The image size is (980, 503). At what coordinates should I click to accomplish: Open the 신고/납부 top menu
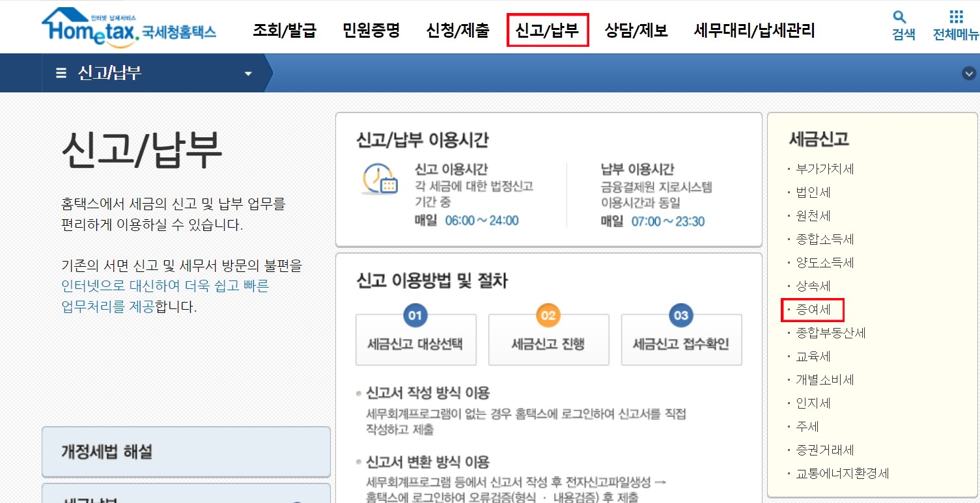[547, 30]
